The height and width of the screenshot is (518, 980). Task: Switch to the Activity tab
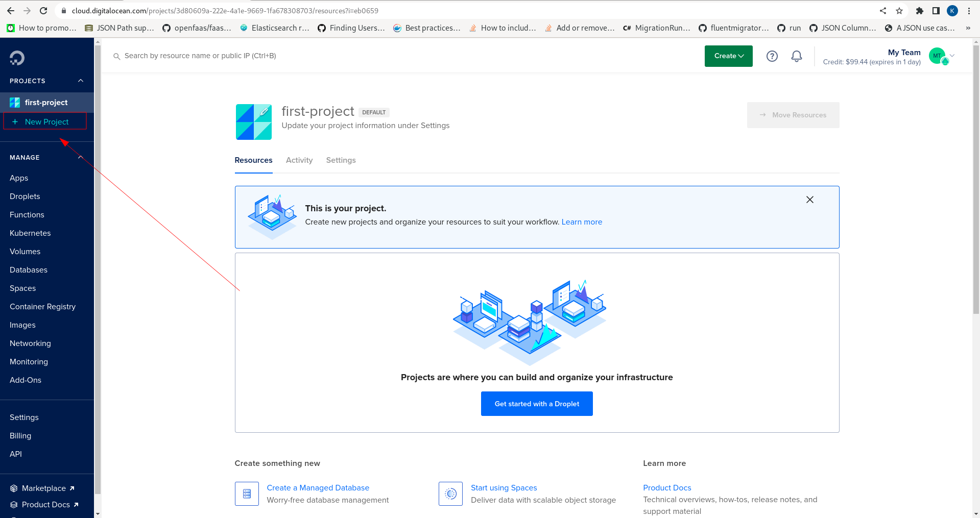point(299,160)
